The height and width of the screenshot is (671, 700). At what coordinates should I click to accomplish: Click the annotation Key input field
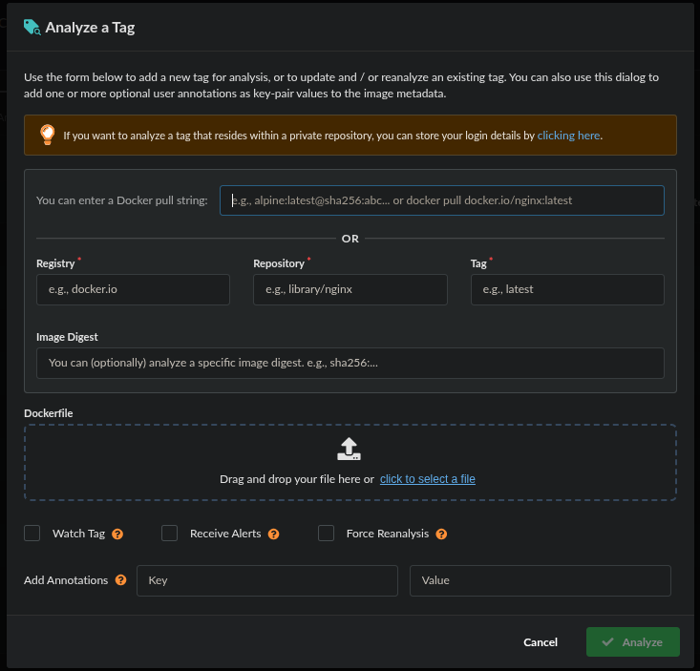tap(266, 580)
